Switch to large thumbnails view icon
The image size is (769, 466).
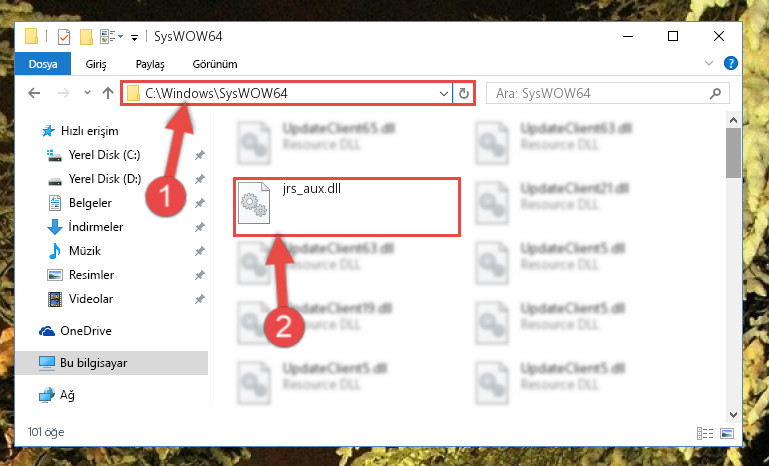click(727, 433)
